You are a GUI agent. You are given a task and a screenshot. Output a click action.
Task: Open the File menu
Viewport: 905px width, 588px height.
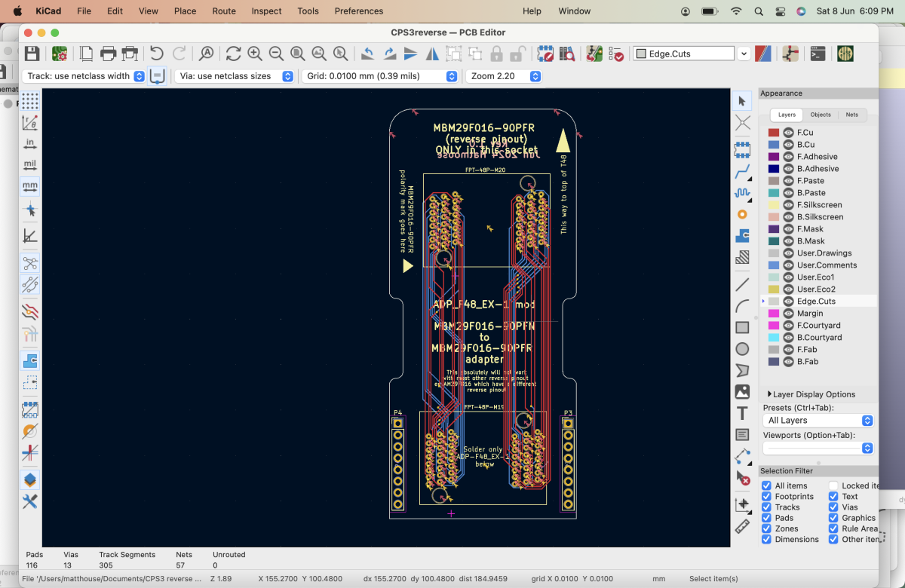coord(84,11)
